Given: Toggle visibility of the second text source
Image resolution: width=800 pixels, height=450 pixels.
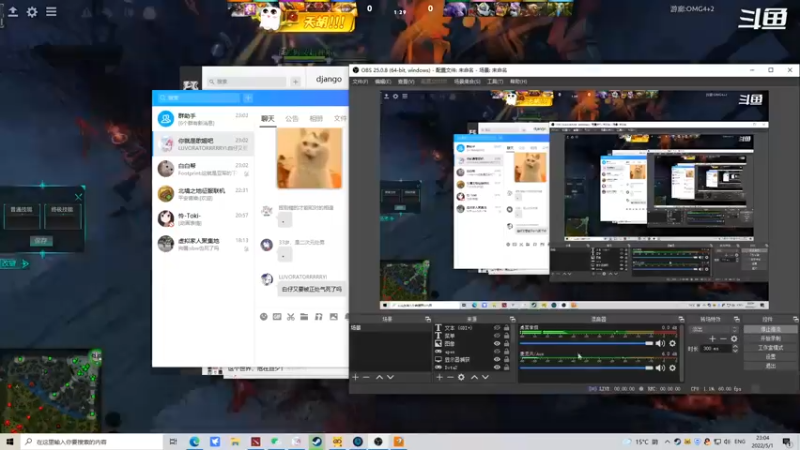Looking at the screenshot, I should 497,336.
